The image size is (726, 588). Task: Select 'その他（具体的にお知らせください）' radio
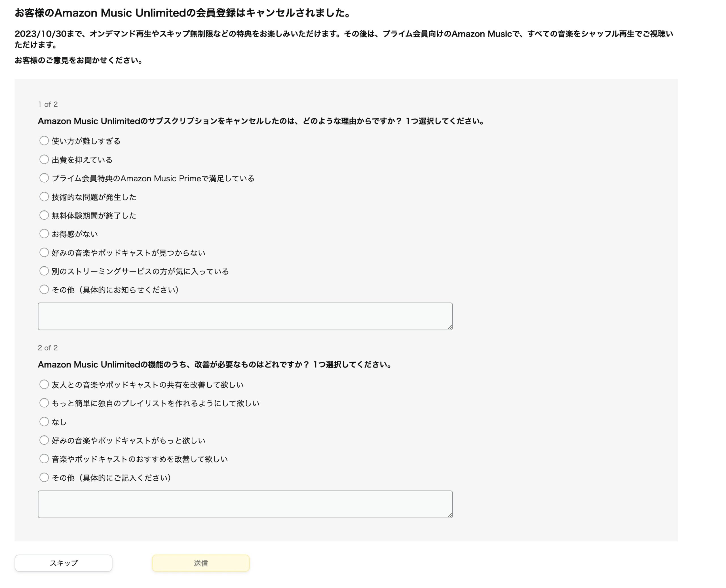point(44,289)
